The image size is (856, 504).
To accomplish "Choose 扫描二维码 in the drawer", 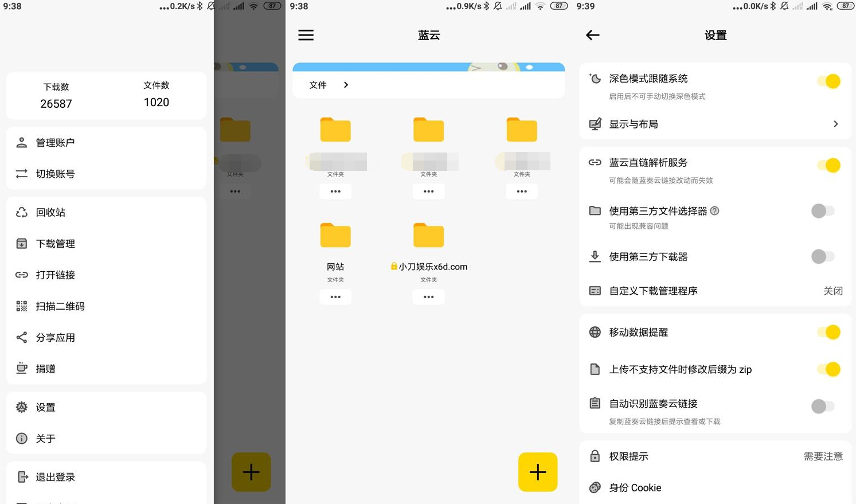I will pos(106,306).
